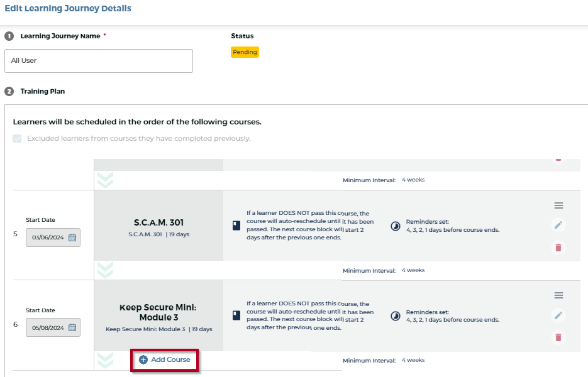Click auto-reschedule description in S.C.A.M. 301 row
This screenshot has width=588, height=377.
click(310, 225)
